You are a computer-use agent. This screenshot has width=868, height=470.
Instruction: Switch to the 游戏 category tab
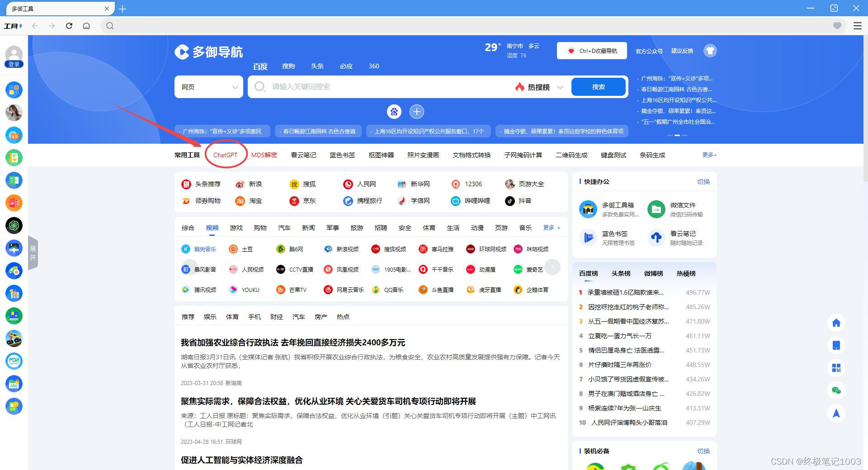click(x=236, y=228)
